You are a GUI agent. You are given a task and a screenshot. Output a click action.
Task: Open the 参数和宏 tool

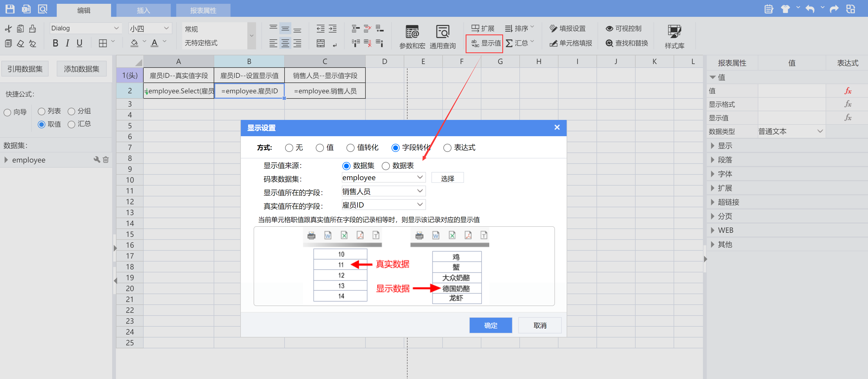click(412, 37)
